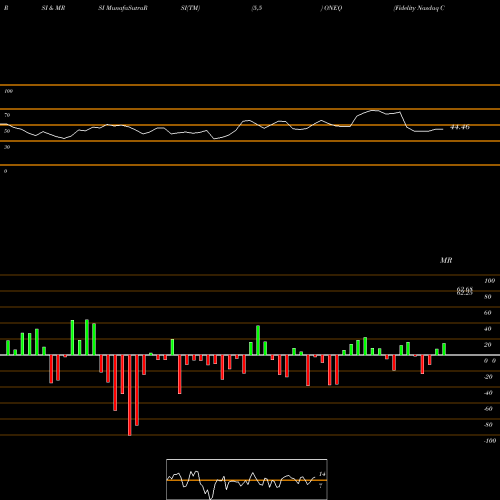Click the 40 label on MR axis
The width and height of the screenshot is (500, 500).
click(488, 329)
